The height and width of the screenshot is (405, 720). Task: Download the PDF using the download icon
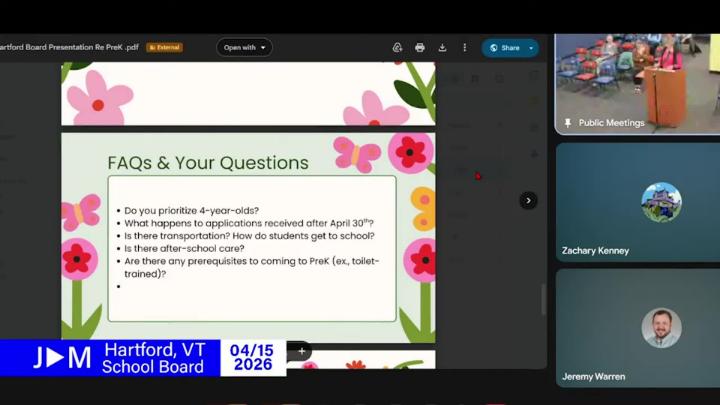pyautogui.click(x=441, y=47)
